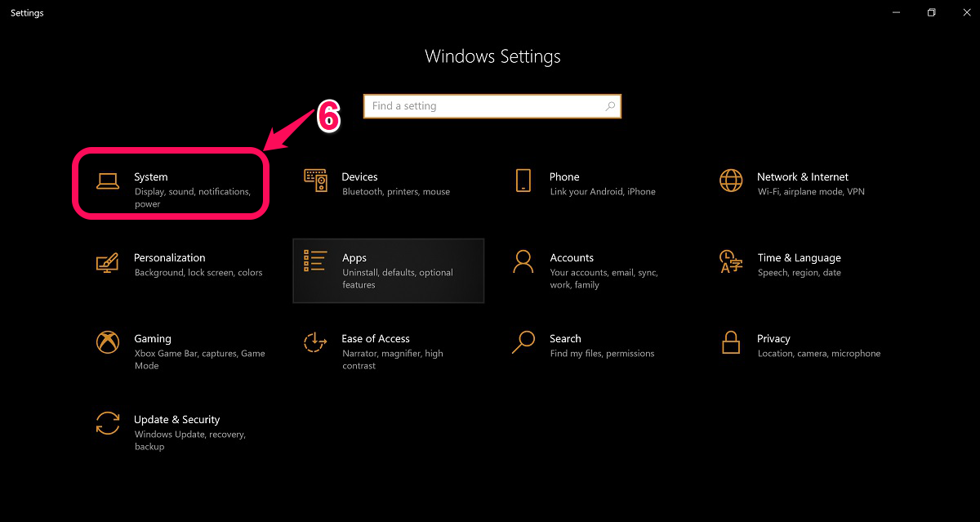Image resolution: width=980 pixels, height=522 pixels.
Task: Click "Your accounts, email, sync, work, family" text
Action: point(604,279)
